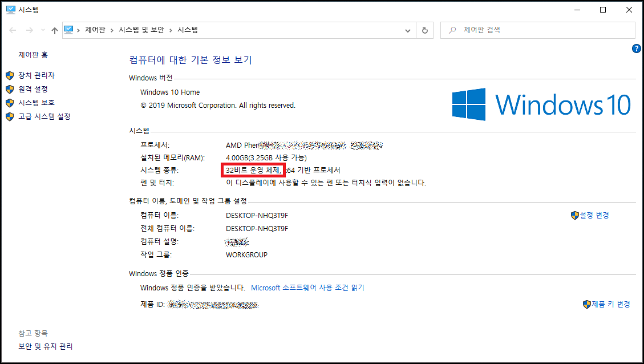The width and height of the screenshot is (644, 364).
Task: Open recent locations dropdown arrow
Action: [43, 30]
